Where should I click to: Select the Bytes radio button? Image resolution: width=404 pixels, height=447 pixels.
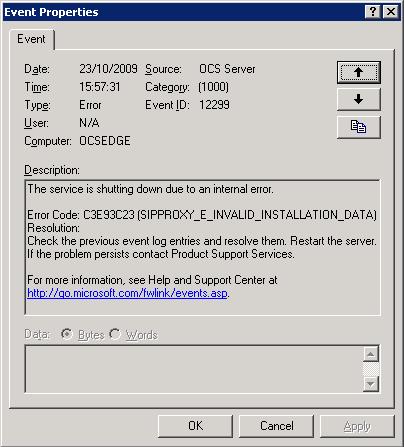tap(67, 334)
